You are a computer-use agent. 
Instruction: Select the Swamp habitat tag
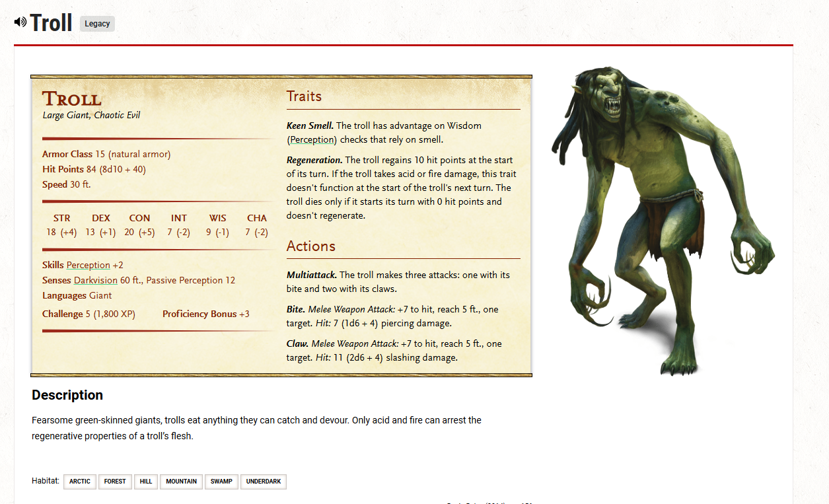pos(221,482)
